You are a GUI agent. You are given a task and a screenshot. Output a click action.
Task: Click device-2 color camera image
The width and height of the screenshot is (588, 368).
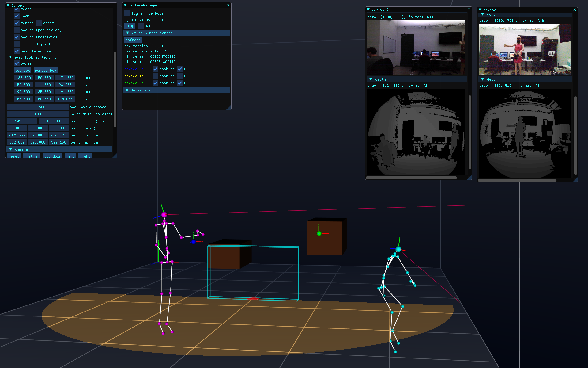coord(417,48)
